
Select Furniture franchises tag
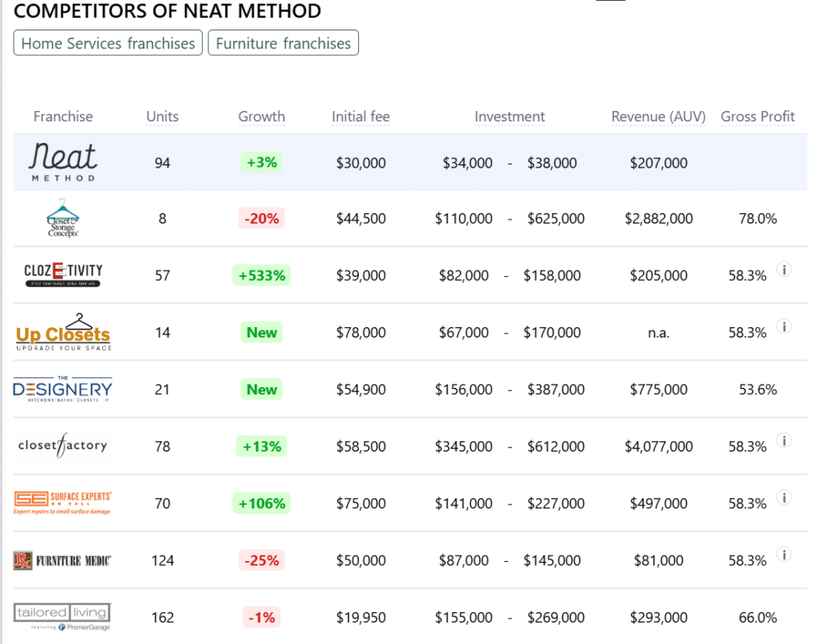pyautogui.click(x=283, y=43)
